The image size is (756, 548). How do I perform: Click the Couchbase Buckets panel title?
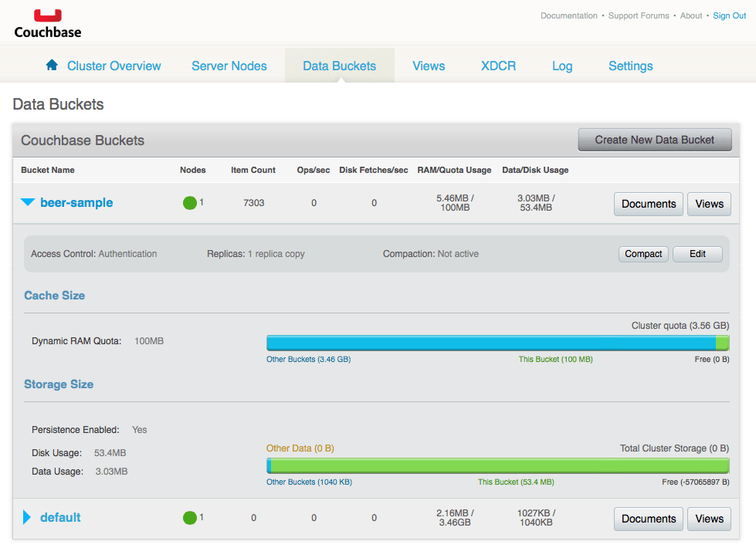tap(83, 140)
